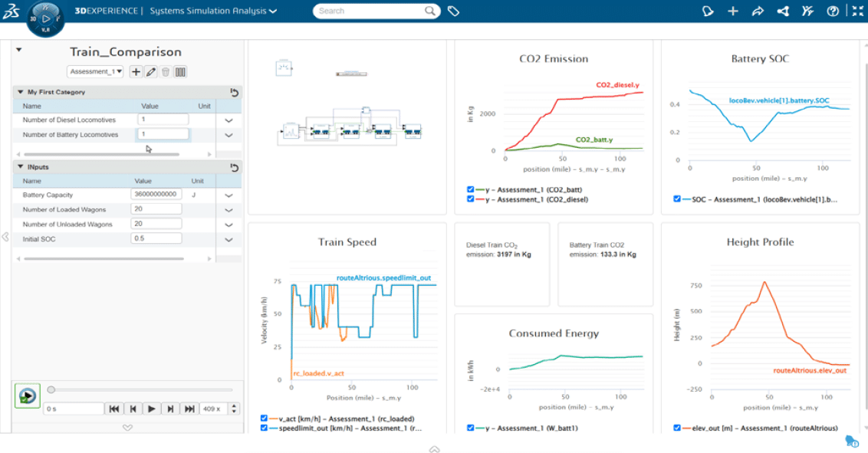Screen dimensions: 868x453
Task: Click the Initial SOC value field
Action: (x=156, y=239)
